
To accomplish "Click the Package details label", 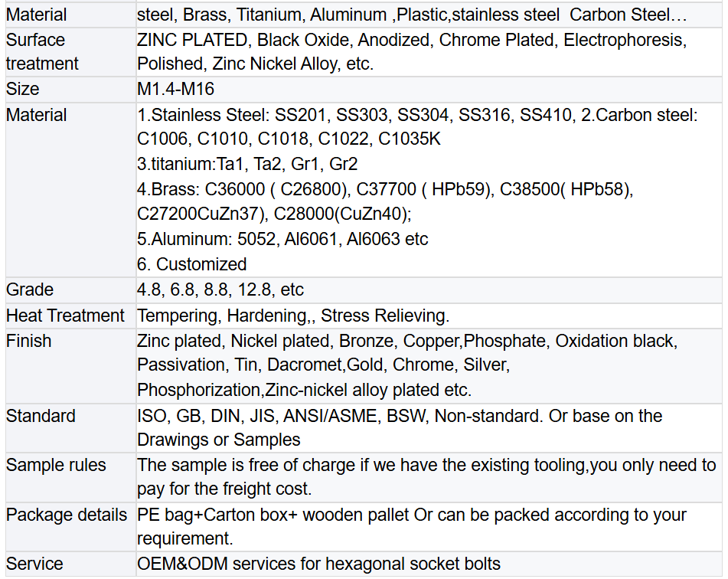I will tap(67, 515).
